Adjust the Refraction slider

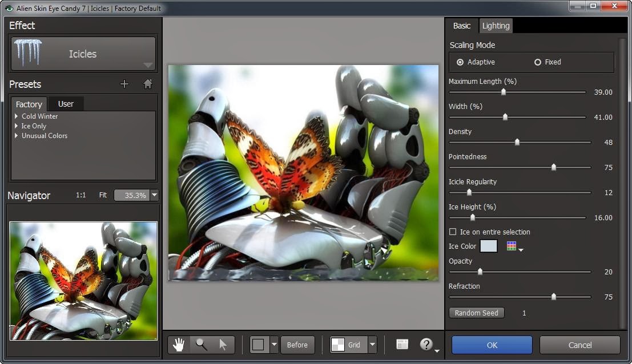[553, 296]
